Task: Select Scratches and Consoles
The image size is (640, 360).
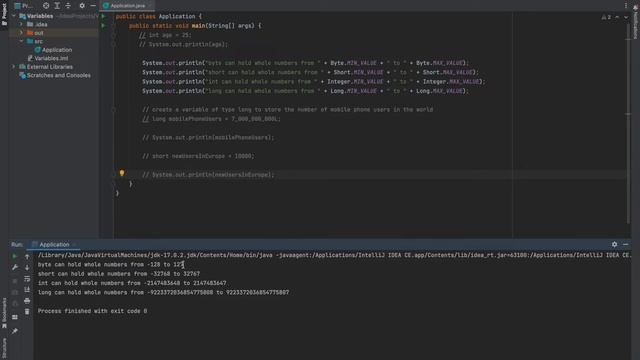Action: (x=55, y=76)
